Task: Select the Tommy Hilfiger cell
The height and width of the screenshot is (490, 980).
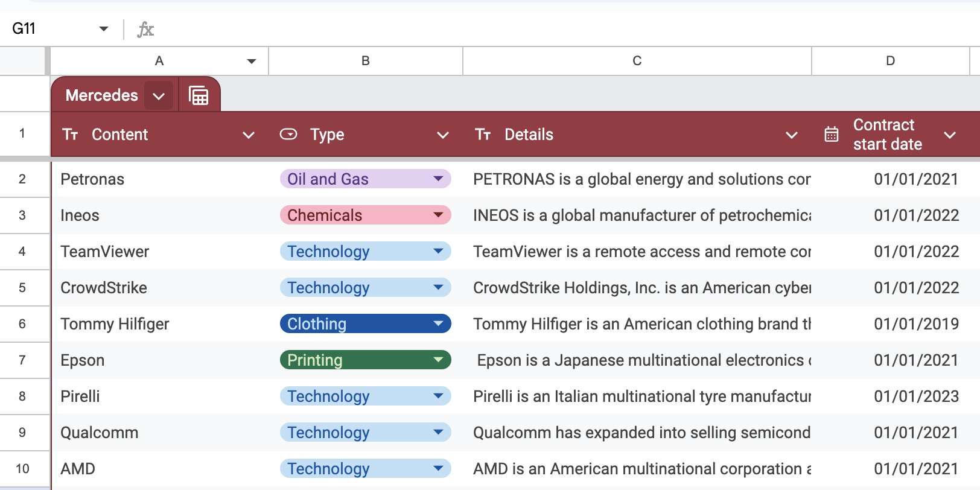Action: [x=160, y=324]
